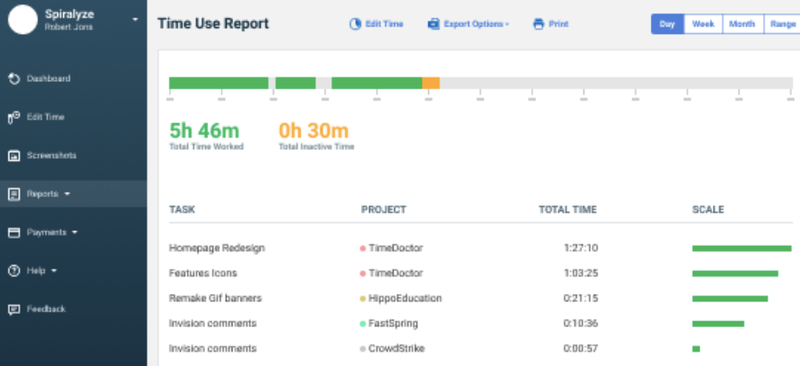
Task: Click the Help question mark icon
Action: click(14, 271)
